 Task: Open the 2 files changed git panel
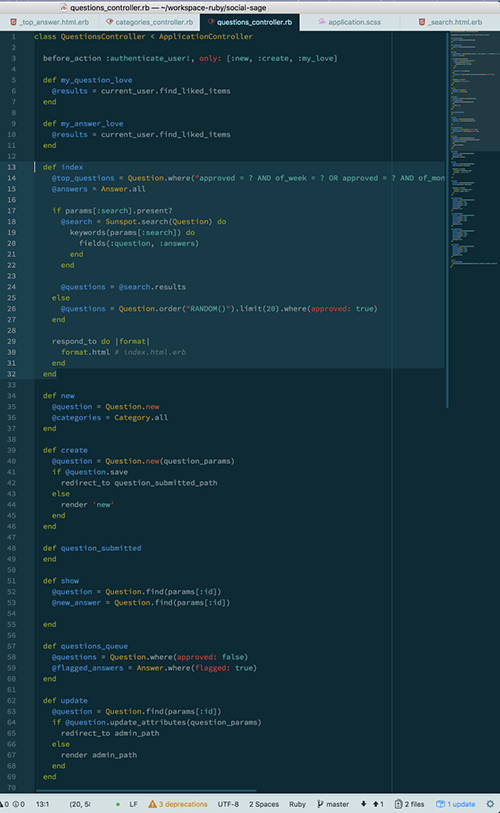[x=409, y=804]
